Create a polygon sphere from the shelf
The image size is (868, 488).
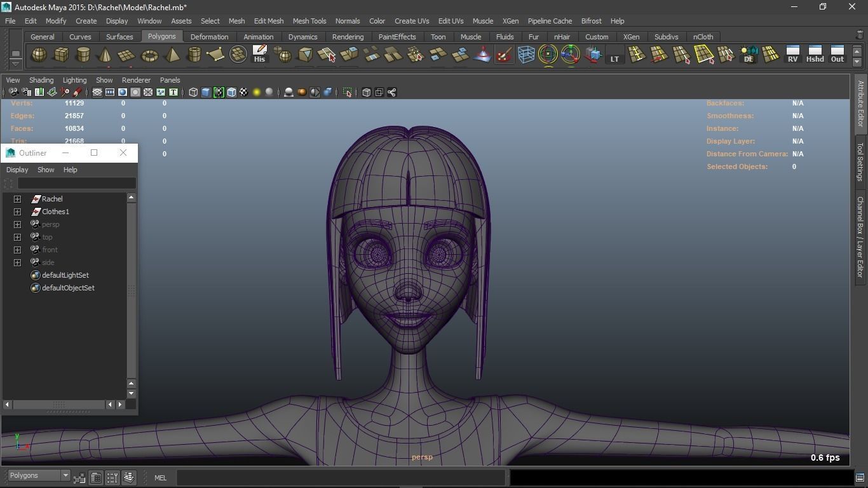click(x=39, y=55)
